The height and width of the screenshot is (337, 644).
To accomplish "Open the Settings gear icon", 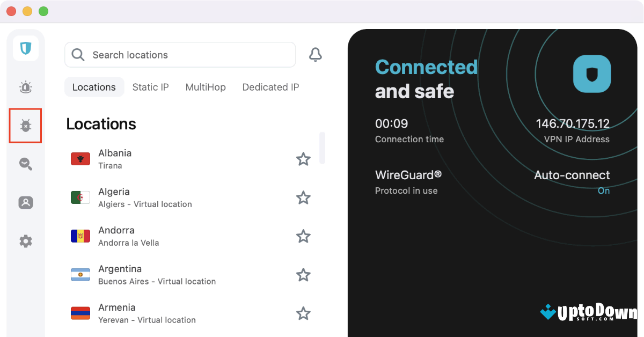I will 26,241.
